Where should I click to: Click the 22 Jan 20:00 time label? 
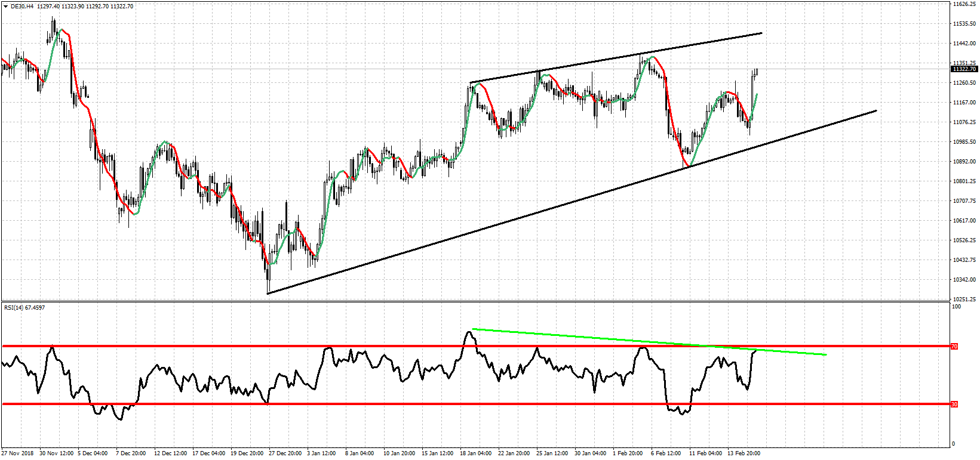[514, 453]
